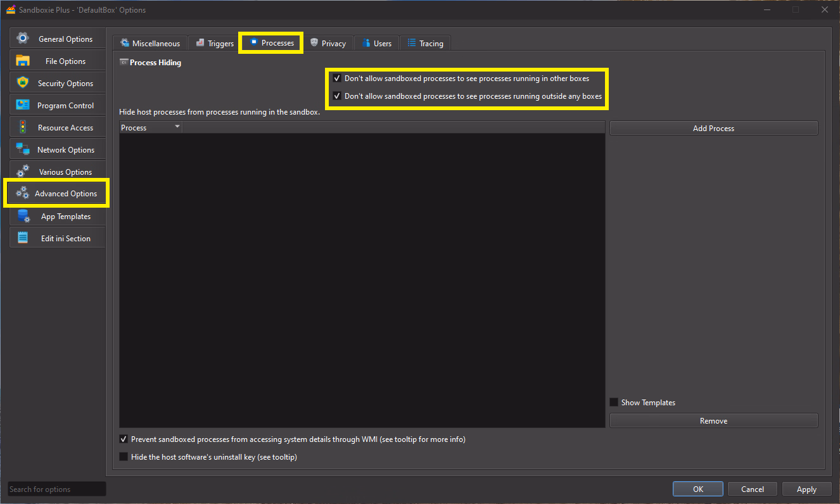The width and height of the screenshot is (840, 504).
Task: Select the Network Options icon
Action: pos(23,149)
